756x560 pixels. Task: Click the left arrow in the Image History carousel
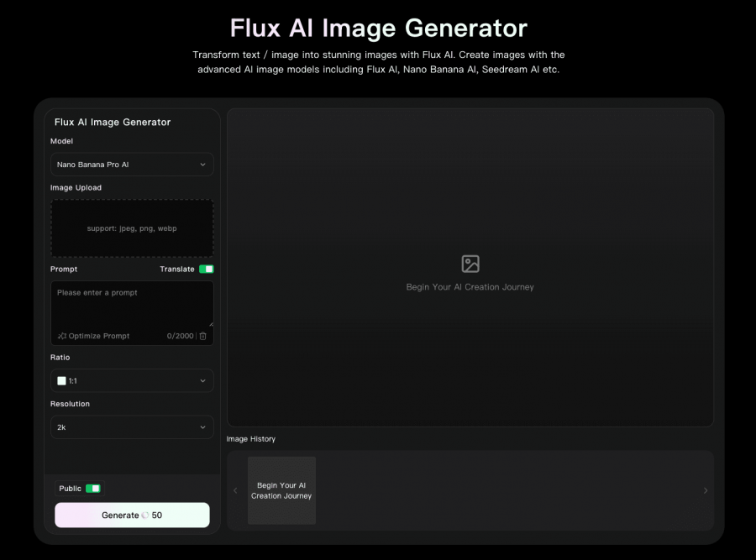(x=235, y=490)
